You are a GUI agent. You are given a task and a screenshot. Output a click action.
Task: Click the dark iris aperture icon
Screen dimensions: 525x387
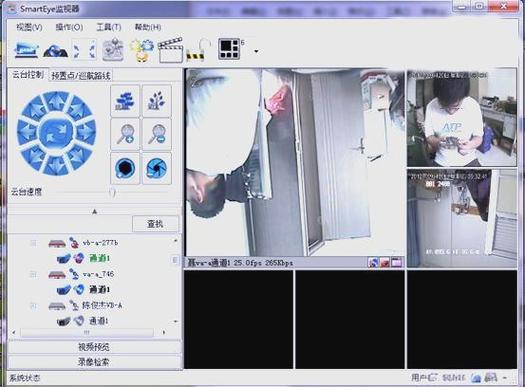pos(125,168)
